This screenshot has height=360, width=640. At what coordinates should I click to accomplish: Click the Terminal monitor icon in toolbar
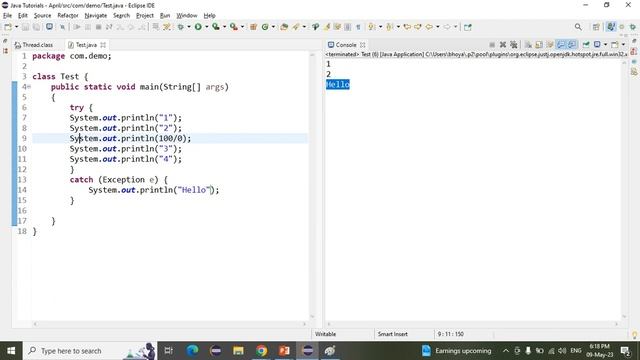click(x=49, y=27)
